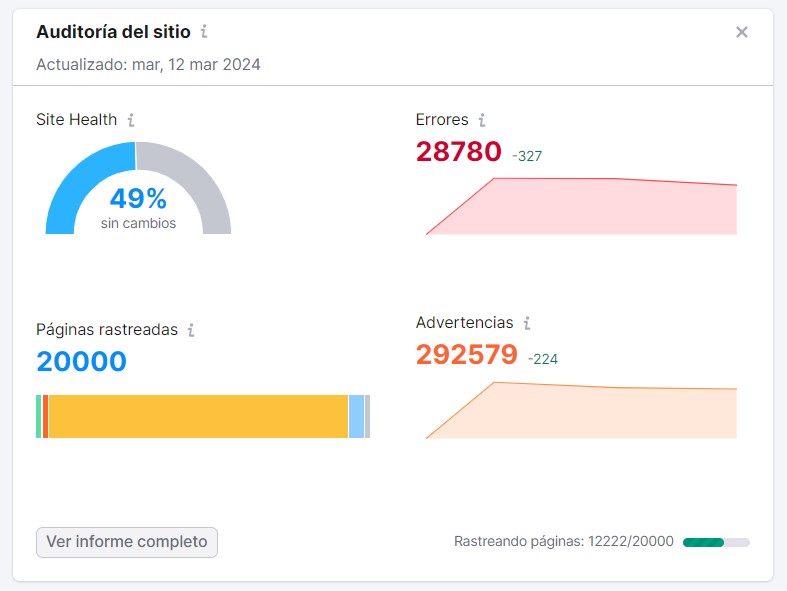Click info icon next to Páginas rastreadas
Viewport: 787px width, 591px height.
[191, 330]
